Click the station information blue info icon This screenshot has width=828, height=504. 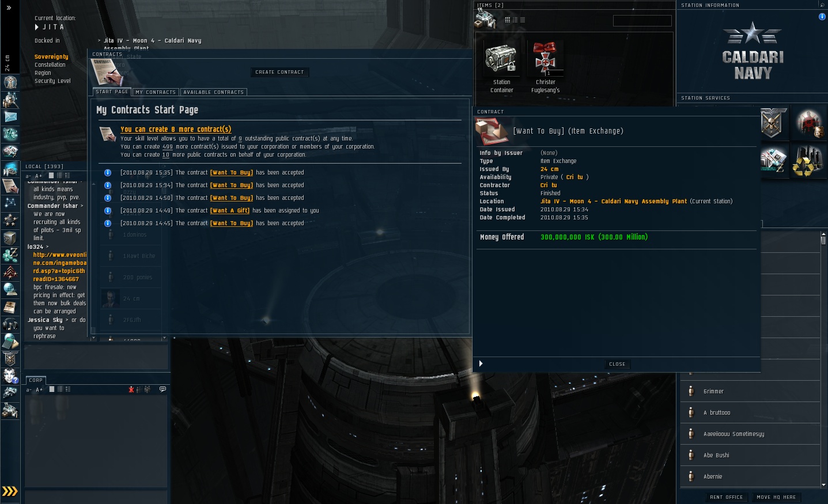(822, 17)
